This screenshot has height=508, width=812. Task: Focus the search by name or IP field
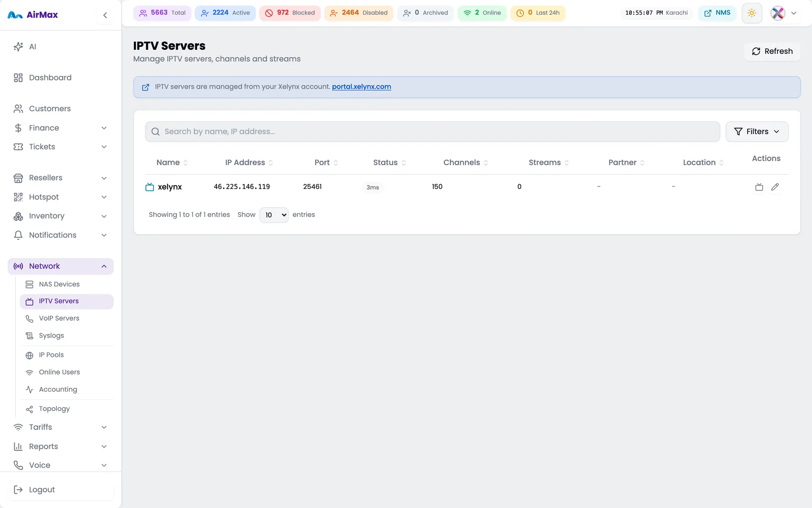pos(432,132)
